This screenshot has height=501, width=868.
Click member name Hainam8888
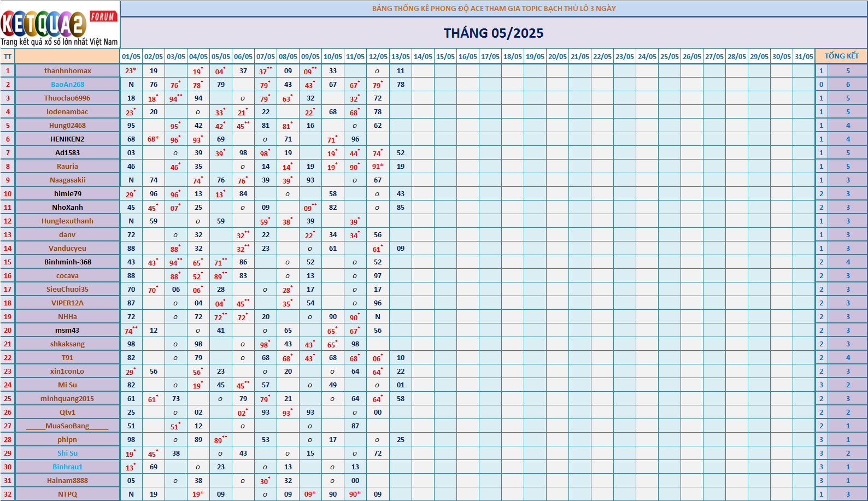[67, 480]
